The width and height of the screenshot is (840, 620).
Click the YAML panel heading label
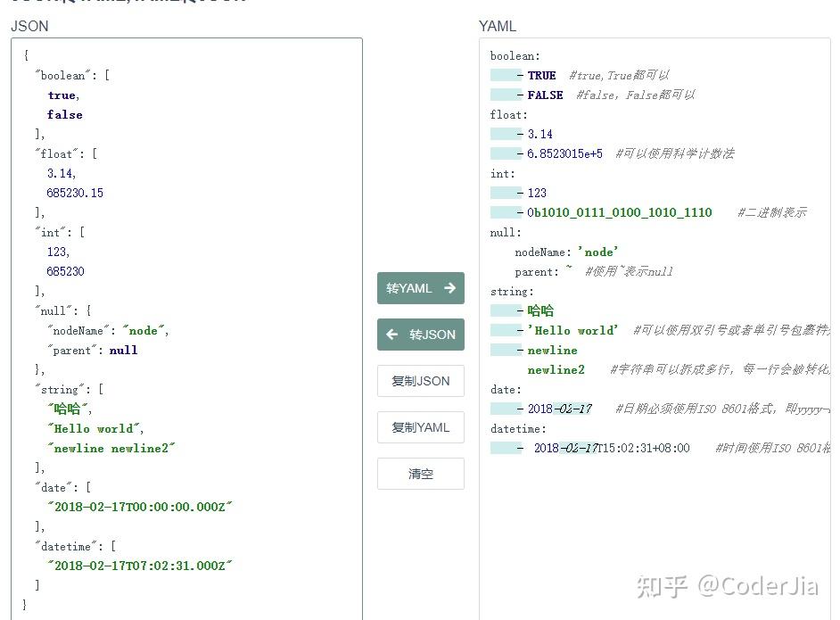[x=498, y=26]
